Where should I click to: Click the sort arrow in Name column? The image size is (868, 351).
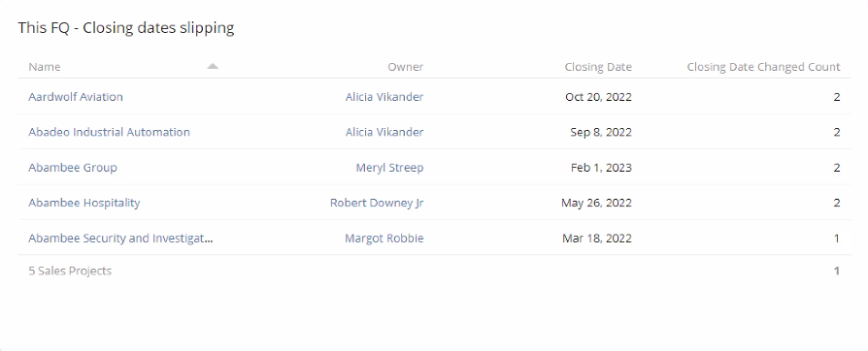point(213,66)
